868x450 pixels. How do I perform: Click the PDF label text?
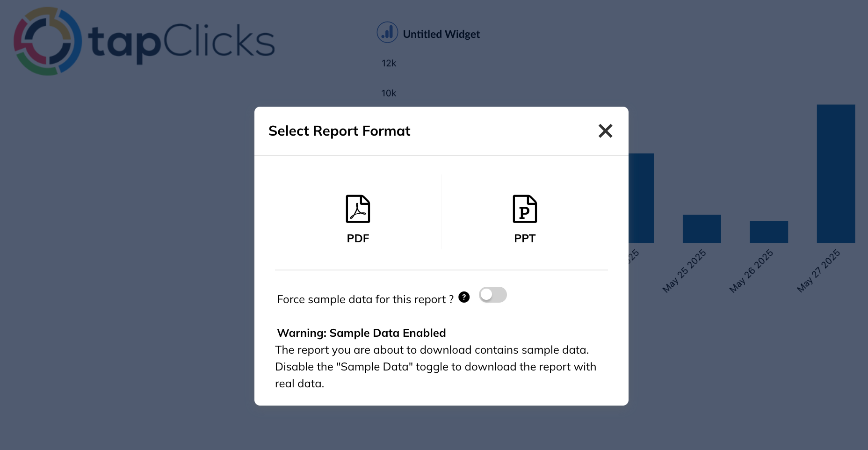pos(358,238)
